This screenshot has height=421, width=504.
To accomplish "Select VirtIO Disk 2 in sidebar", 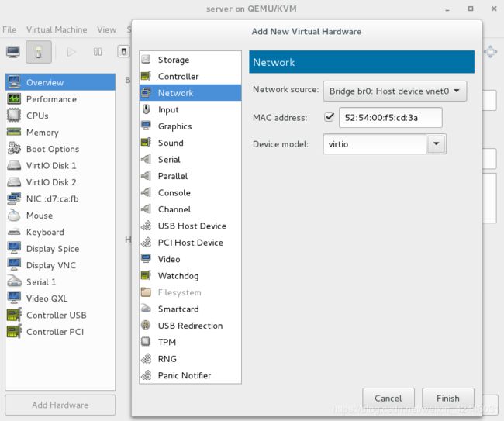I will (x=60, y=182).
